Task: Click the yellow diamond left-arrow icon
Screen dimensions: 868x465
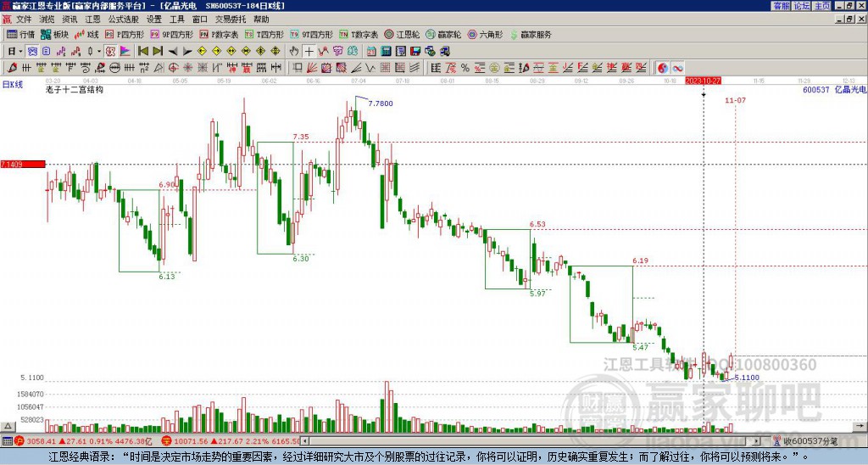Action: point(202,52)
